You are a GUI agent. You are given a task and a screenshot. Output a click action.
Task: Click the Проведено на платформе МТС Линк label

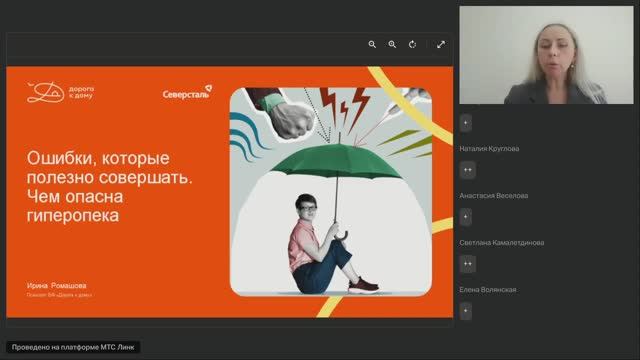point(73,347)
